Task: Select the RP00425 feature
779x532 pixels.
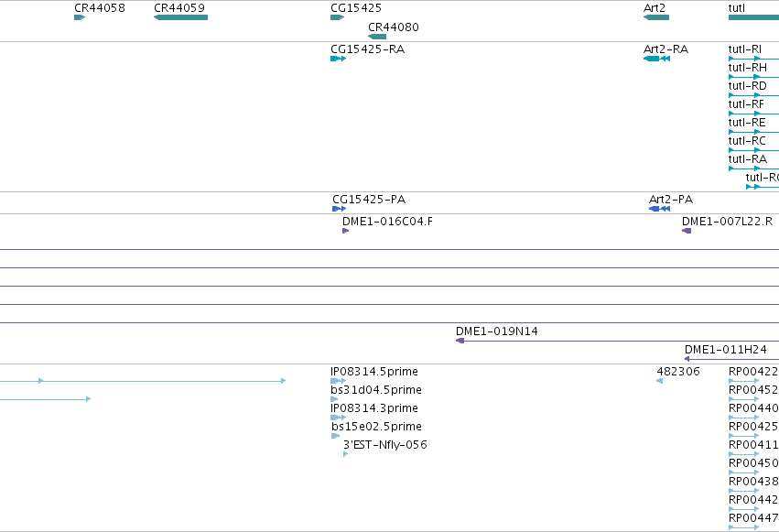Action: click(x=743, y=436)
